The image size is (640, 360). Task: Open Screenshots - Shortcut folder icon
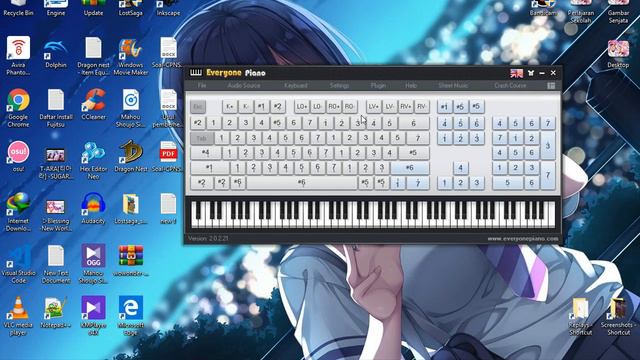point(618,316)
